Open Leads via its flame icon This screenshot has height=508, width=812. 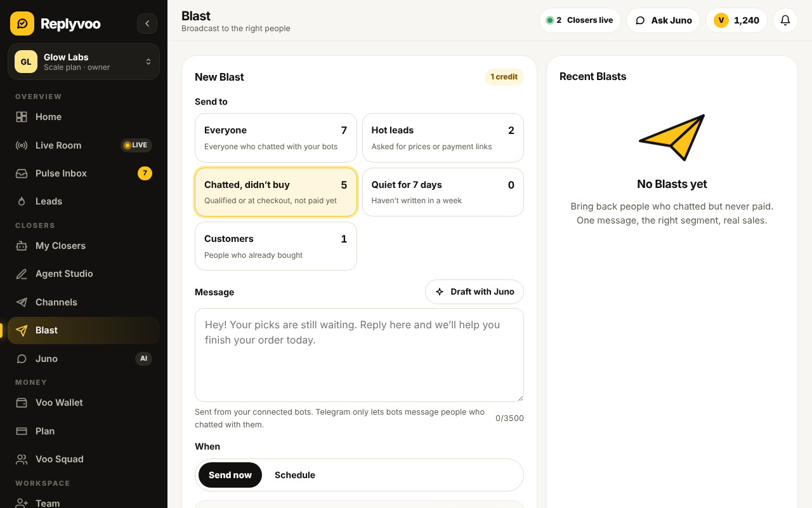pos(22,201)
